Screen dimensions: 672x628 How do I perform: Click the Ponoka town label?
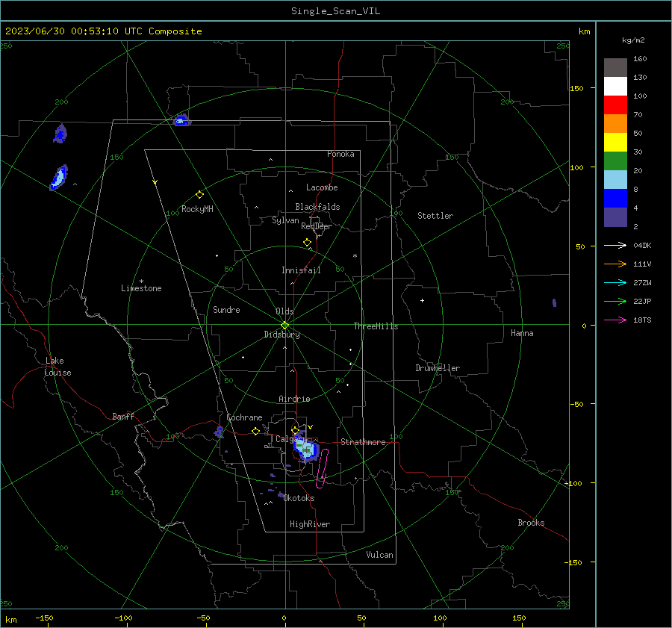coord(340,154)
